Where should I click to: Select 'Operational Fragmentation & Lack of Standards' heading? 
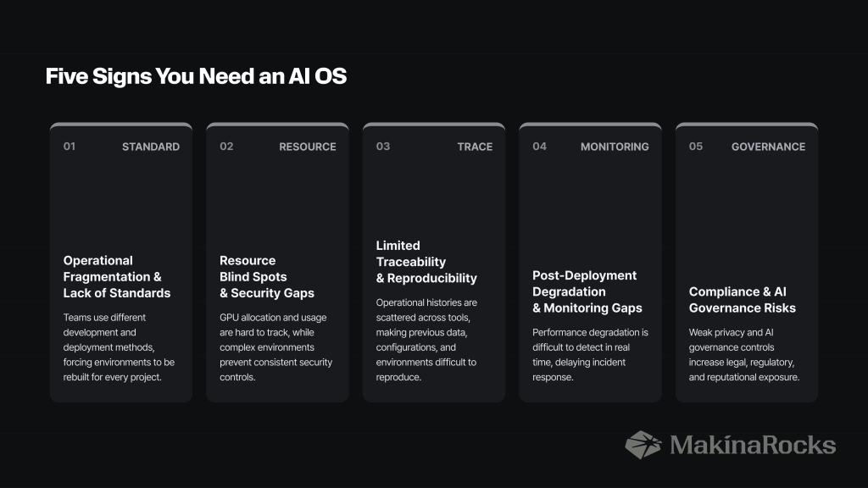[117, 277]
